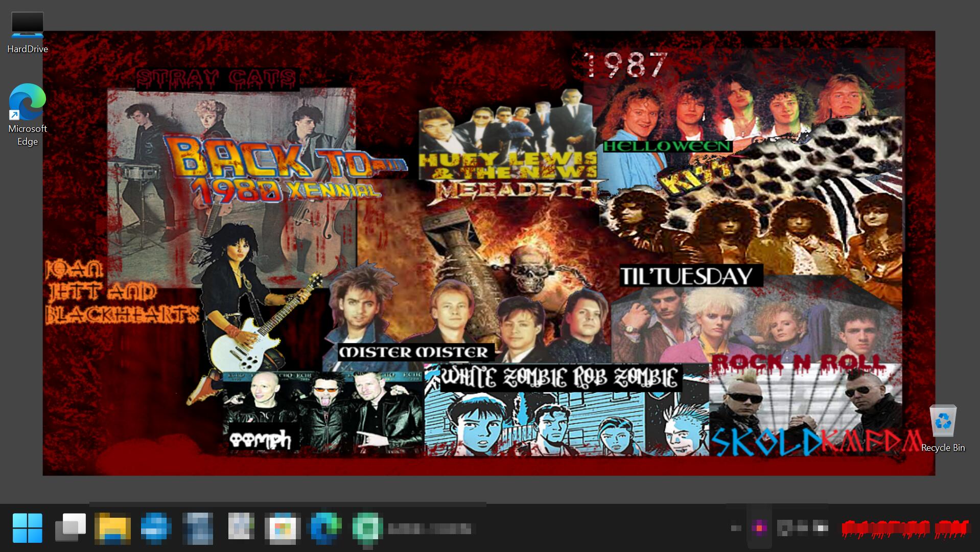
Task: Open the red dripping taskbar clock
Action: pyautogui.click(x=905, y=528)
